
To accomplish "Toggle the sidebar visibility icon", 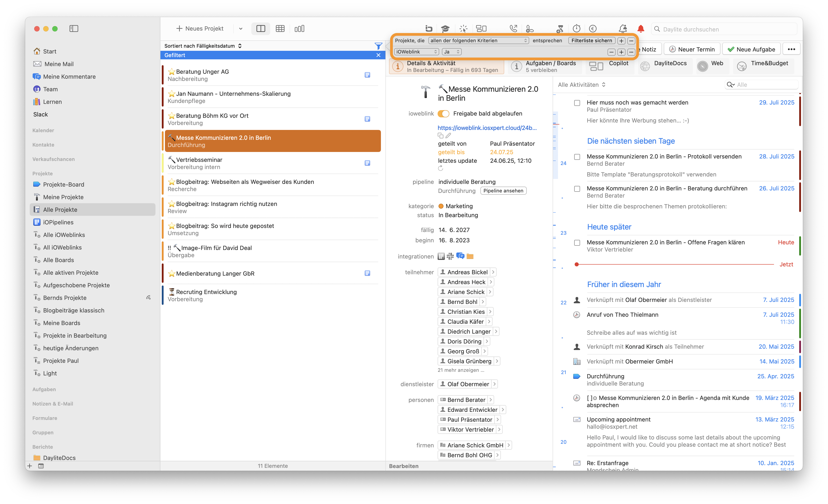I will tap(74, 29).
